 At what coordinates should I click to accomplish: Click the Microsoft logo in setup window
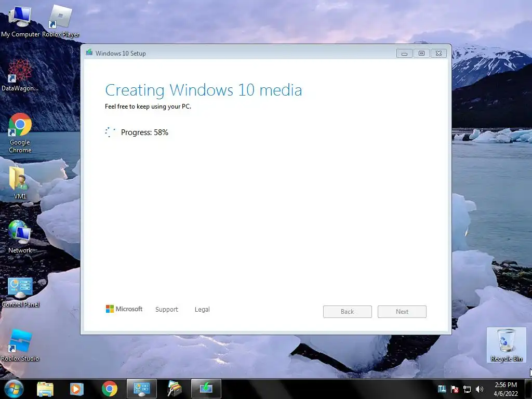[x=124, y=309]
